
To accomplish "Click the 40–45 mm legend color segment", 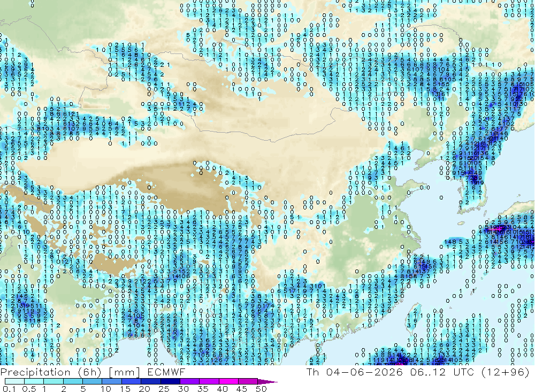I will 228,381.
